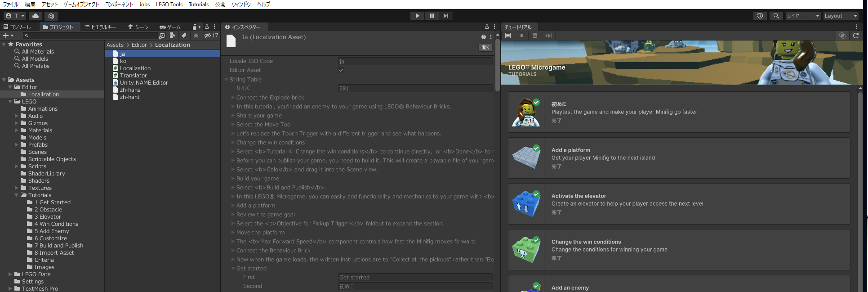The width and height of the screenshot is (868, 292).
Task: Click the refresh icon in Tutorials panel
Action: click(856, 36)
